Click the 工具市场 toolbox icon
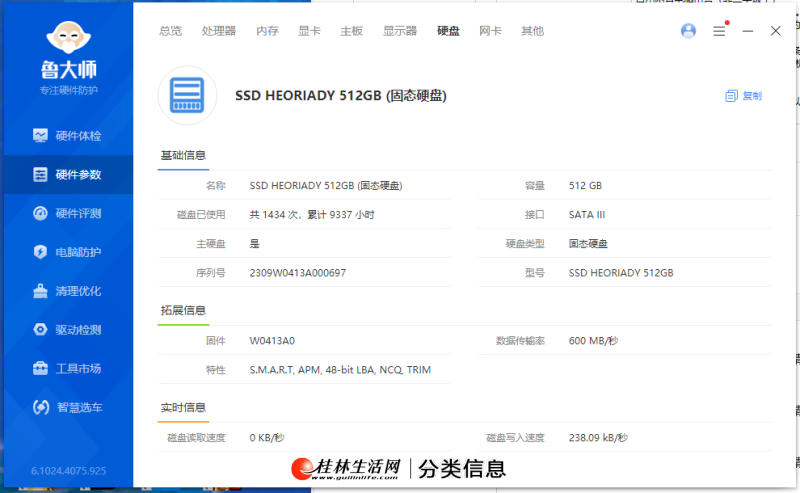 [40, 369]
